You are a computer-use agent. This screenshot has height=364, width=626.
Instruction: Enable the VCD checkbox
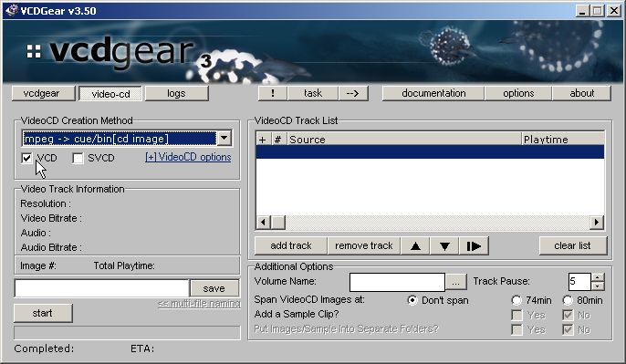26,158
